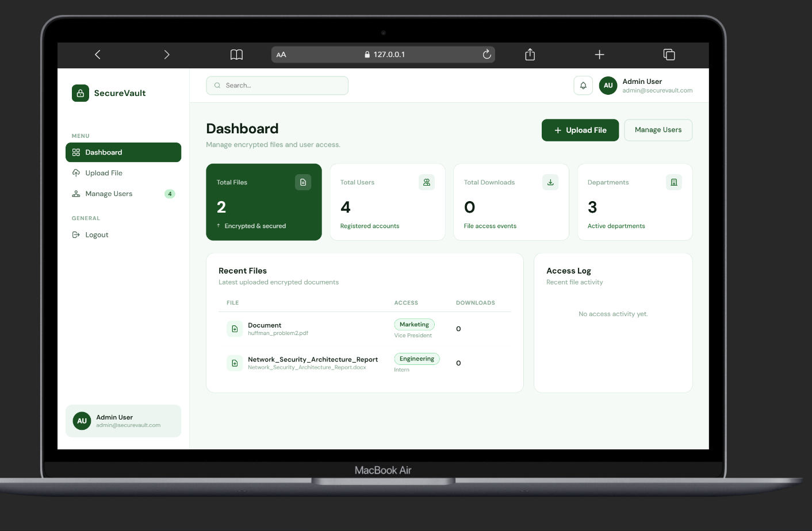Click the AU avatar in the sidebar footer

pos(82,421)
